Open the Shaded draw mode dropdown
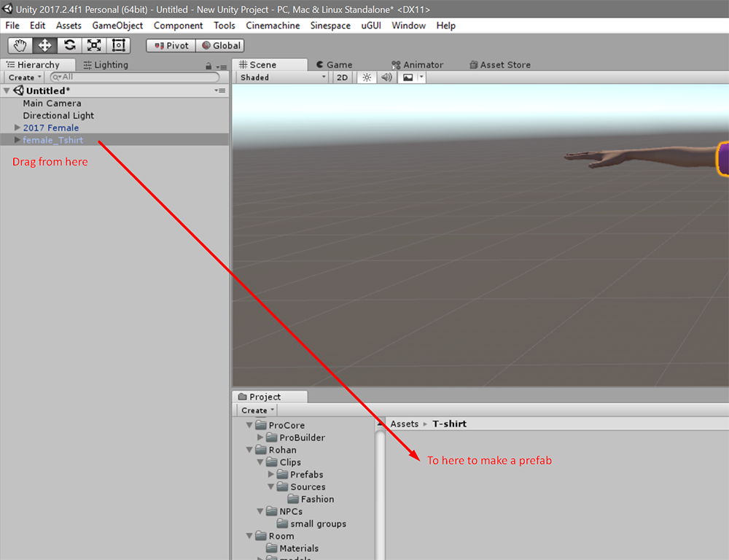 point(283,77)
